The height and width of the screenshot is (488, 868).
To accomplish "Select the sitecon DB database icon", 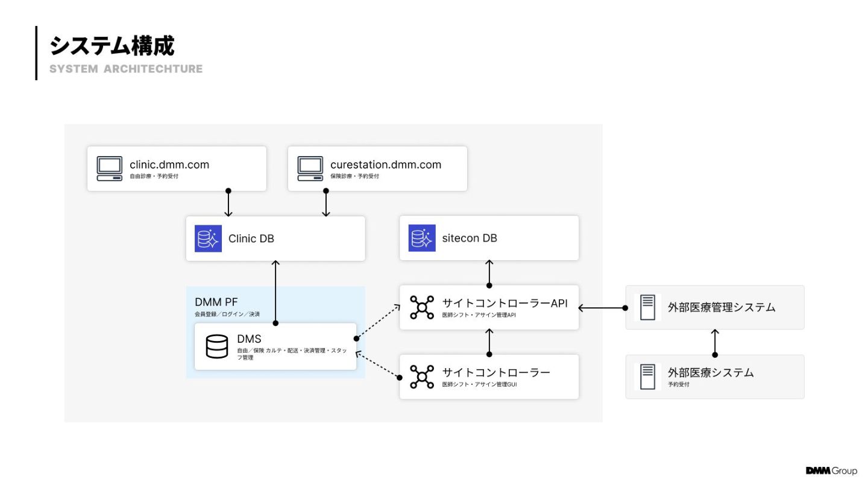I will [x=422, y=238].
